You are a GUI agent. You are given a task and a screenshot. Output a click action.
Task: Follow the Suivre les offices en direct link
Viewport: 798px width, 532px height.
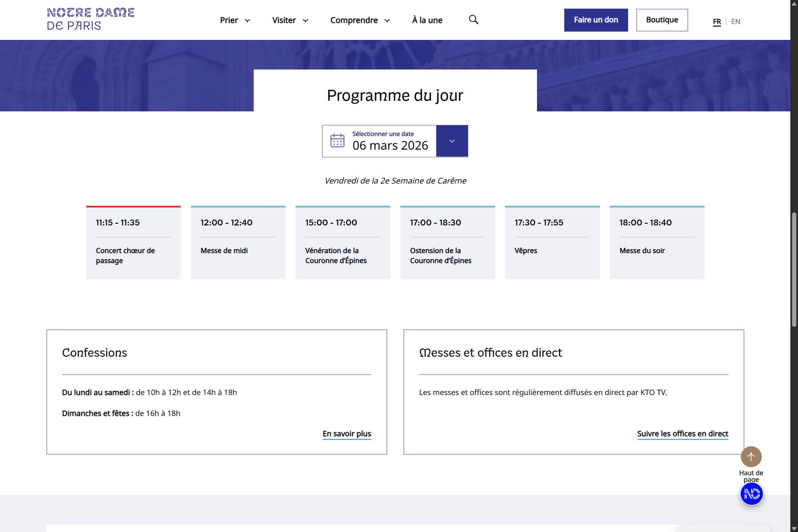683,434
